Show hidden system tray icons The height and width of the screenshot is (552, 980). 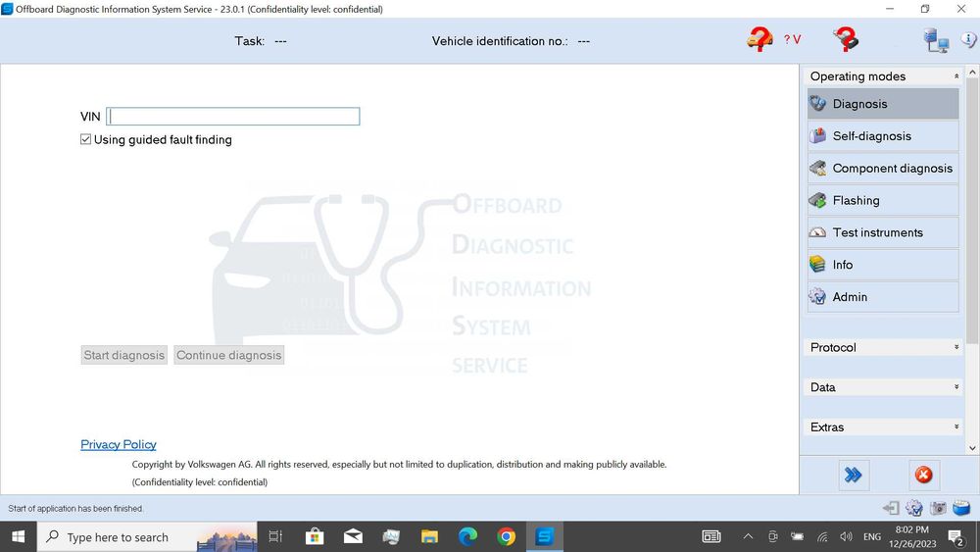point(748,536)
